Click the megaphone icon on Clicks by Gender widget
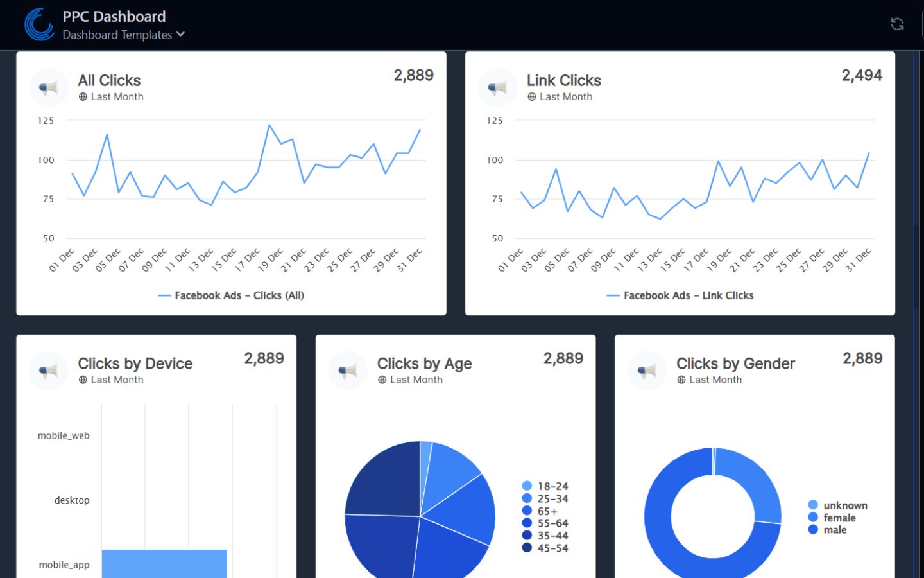Viewport: 924px width, 578px height. click(x=647, y=371)
